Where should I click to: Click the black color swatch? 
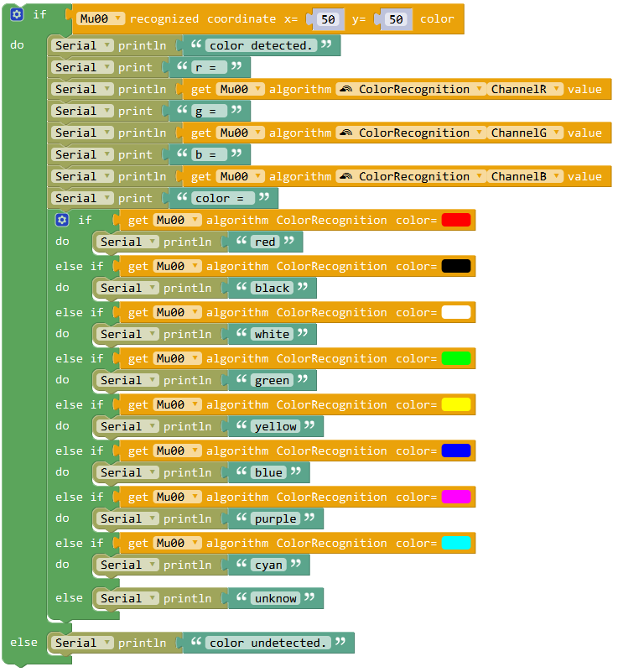click(456, 266)
